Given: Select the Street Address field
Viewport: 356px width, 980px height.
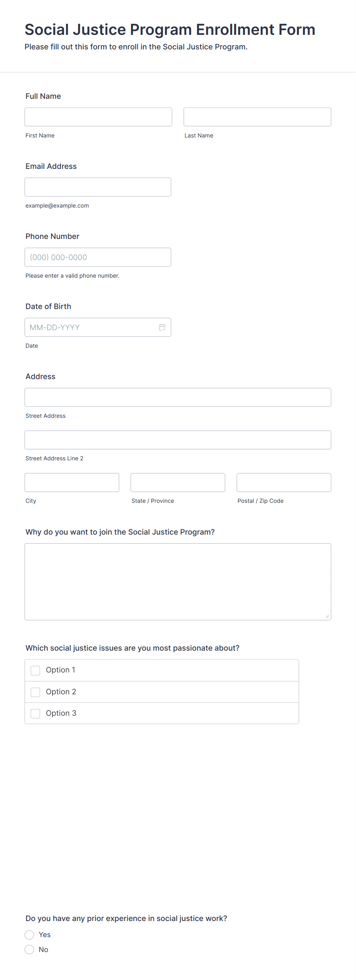Looking at the screenshot, I should point(178,397).
